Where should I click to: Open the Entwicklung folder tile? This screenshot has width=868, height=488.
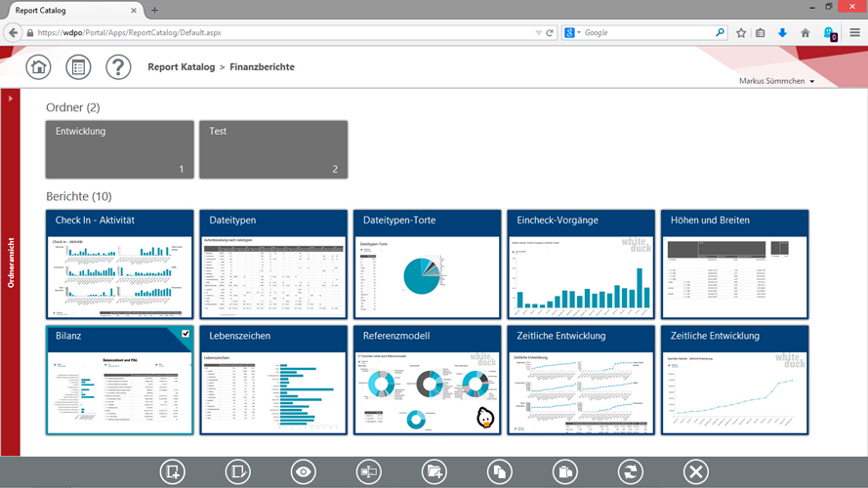(115, 149)
